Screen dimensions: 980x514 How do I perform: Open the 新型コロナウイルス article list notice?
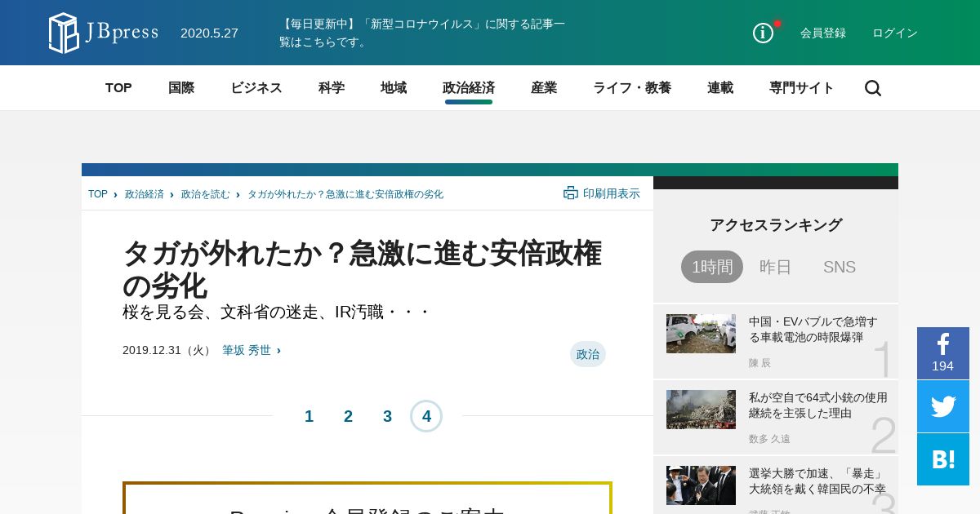pyautogui.click(x=422, y=33)
